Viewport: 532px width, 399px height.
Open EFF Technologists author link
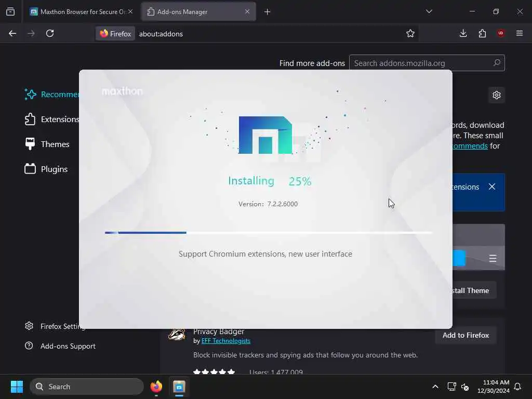(x=226, y=341)
